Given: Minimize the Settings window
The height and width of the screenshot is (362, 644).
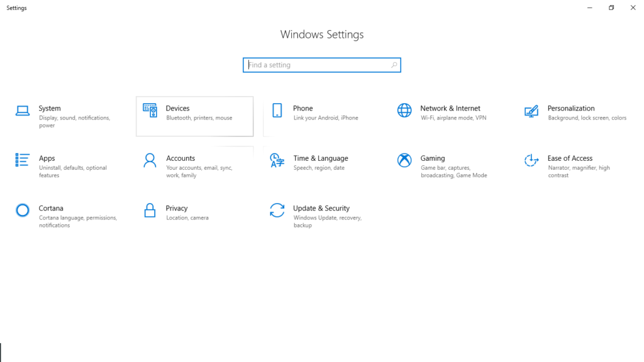Looking at the screenshot, I should click(590, 8).
